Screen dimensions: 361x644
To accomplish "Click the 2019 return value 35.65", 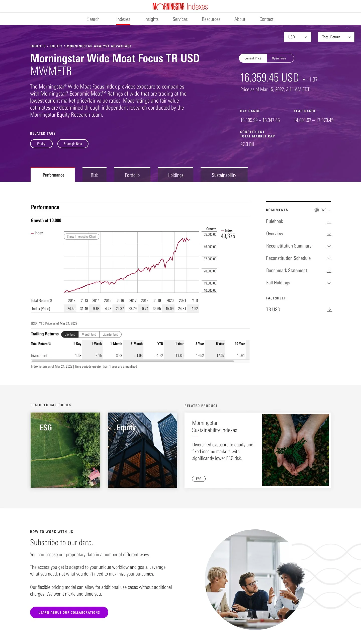I will coord(157,308).
